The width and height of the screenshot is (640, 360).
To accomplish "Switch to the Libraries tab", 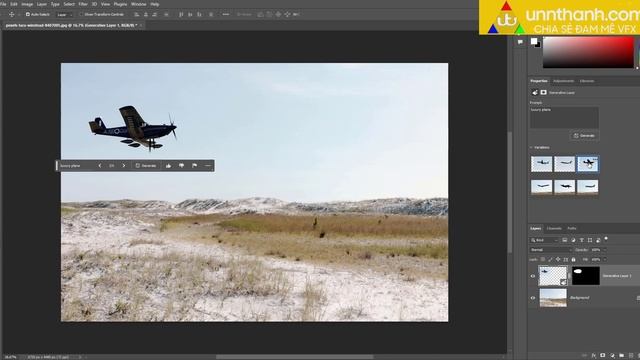I will tap(587, 81).
